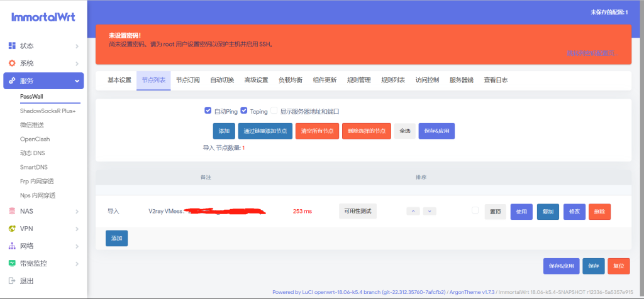
Task: Open the 查看日志 tab
Action: tap(496, 80)
